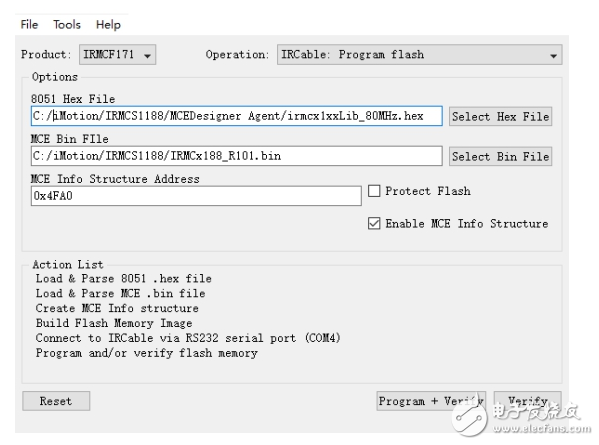This screenshot has width=599, height=445.
Task: Select 'Connect to IRCable via RS232' action
Action: [x=188, y=338]
